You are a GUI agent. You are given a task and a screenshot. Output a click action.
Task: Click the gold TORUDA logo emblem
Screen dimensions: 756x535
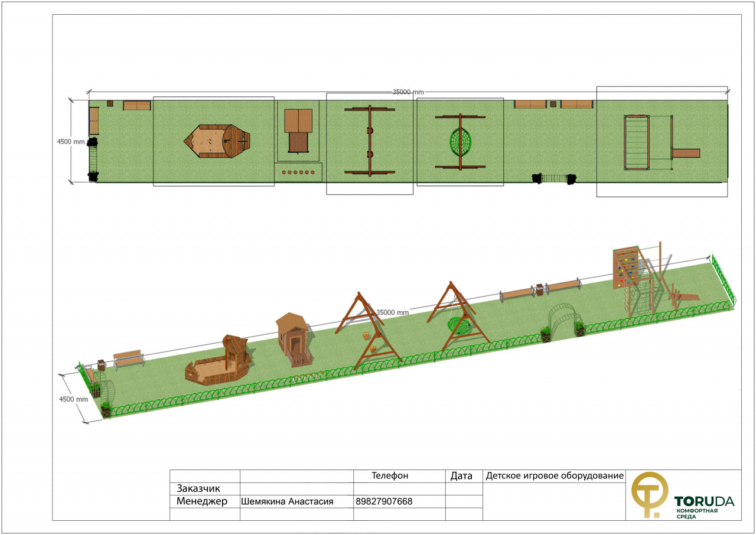tap(649, 494)
